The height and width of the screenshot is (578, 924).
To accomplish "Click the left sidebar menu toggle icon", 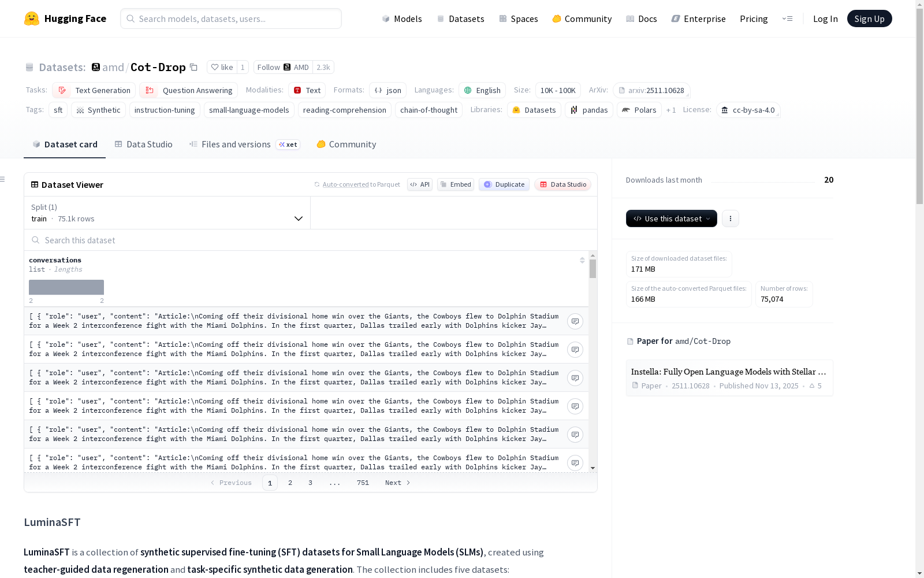I will click(x=2, y=179).
